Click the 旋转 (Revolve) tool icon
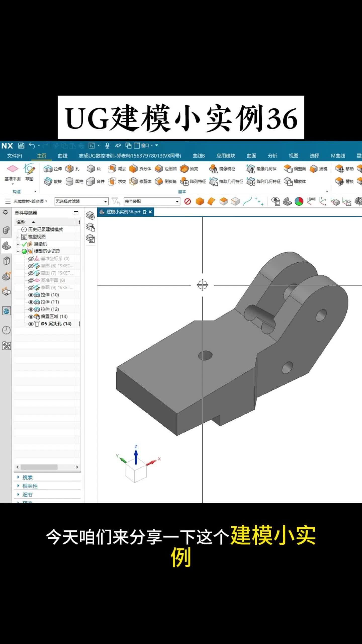 click(x=48, y=181)
